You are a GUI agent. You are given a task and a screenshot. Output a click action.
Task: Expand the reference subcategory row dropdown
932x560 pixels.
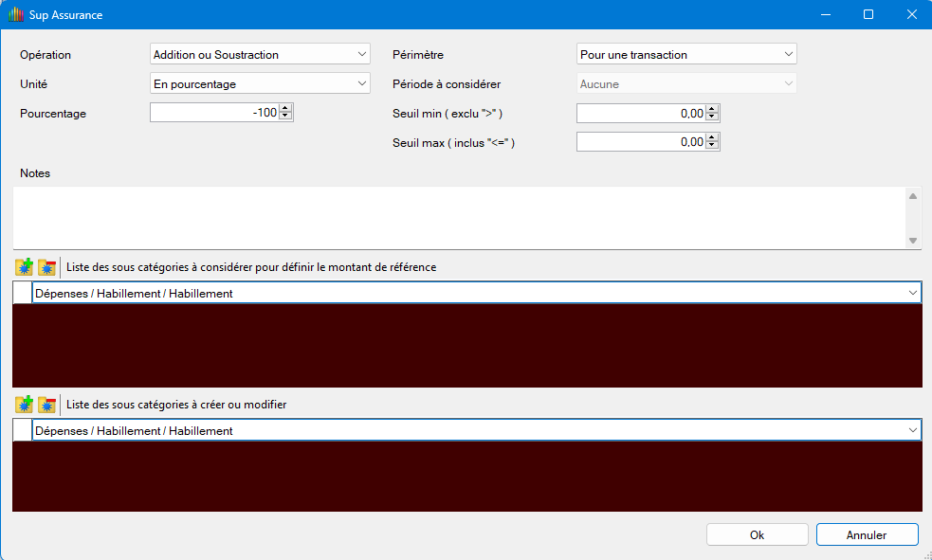click(x=912, y=294)
